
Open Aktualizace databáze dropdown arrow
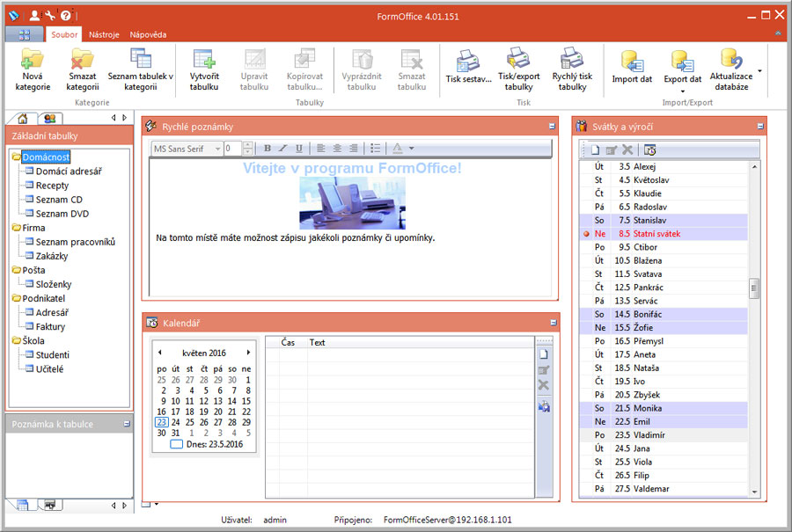click(759, 70)
